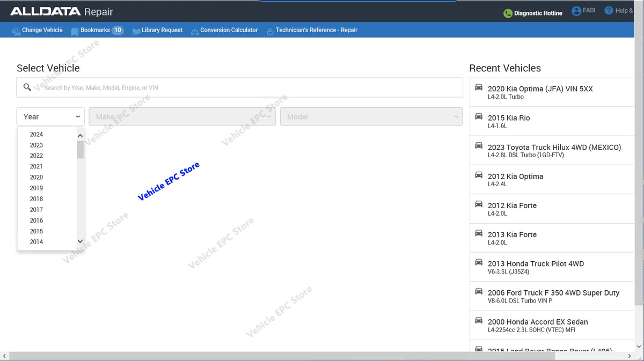Image resolution: width=644 pixels, height=361 pixels.
Task: Click horizontal scrollbar left arrow
Action: pyautogui.click(x=4, y=356)
